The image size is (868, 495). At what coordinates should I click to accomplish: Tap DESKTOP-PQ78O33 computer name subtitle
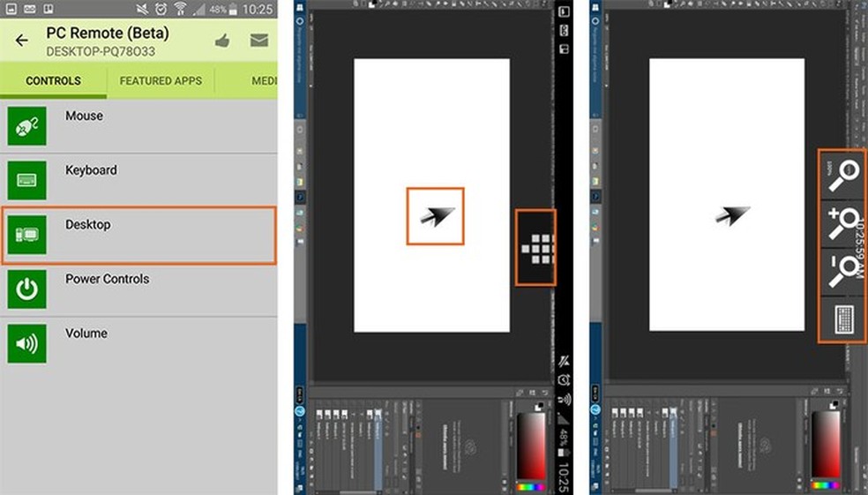pyautogui.click(x=101, y=52)
